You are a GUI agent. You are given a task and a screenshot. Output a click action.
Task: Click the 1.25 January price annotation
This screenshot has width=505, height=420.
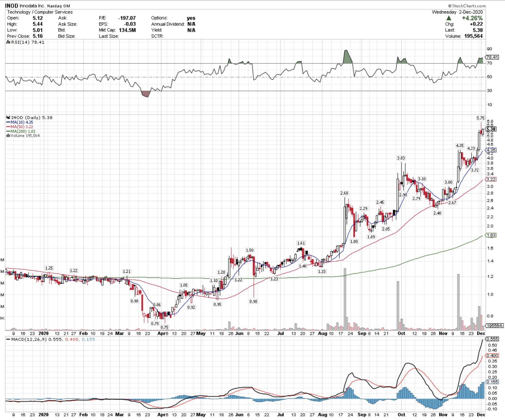pos(49,268)
